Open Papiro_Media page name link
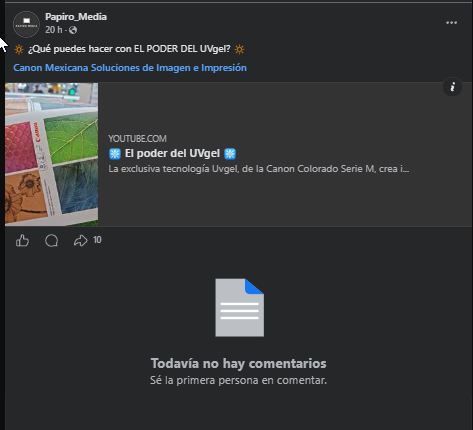The width and height of the screenshot is (473, 430). 76,17
